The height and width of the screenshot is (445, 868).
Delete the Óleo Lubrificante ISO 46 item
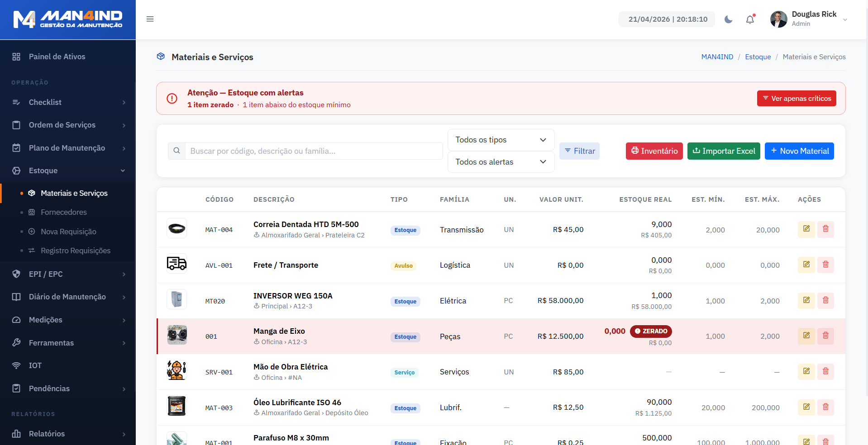pos(825,407)
